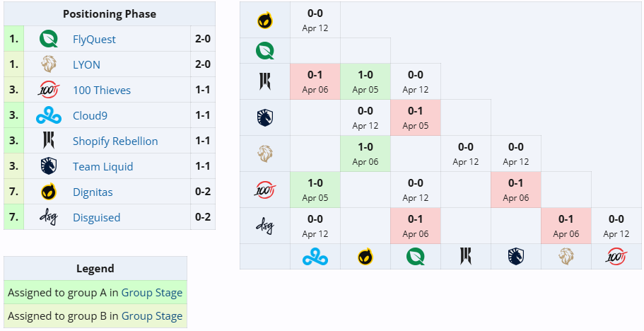Click Cloud9 logo in crosstable bottom row

coord(315,257)
